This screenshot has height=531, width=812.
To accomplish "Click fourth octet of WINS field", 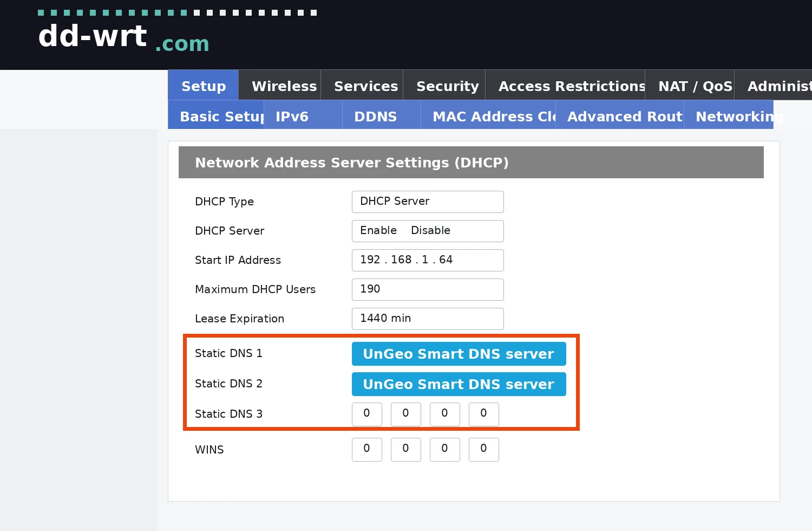I will point(484,450).
